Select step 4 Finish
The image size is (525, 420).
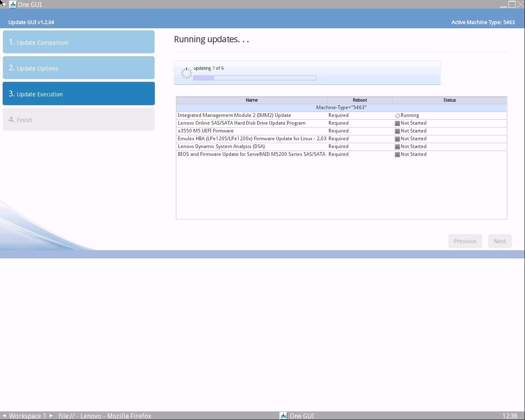click(79, 119)
